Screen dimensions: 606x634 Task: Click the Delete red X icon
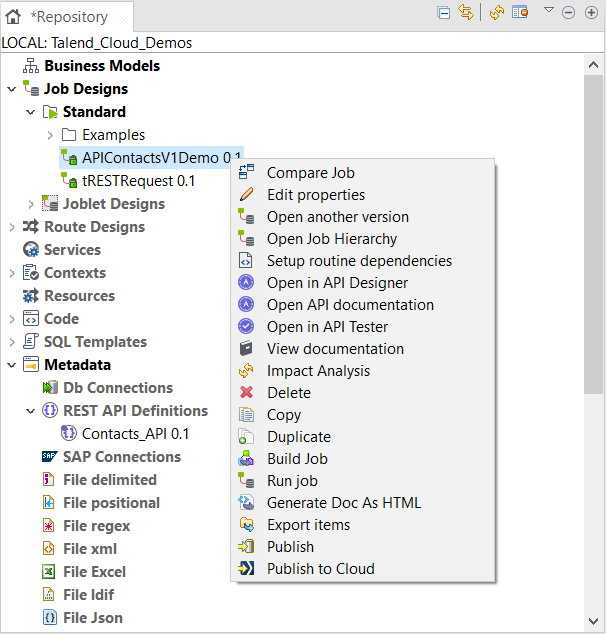pyautogui.click(x=247, y=393)
